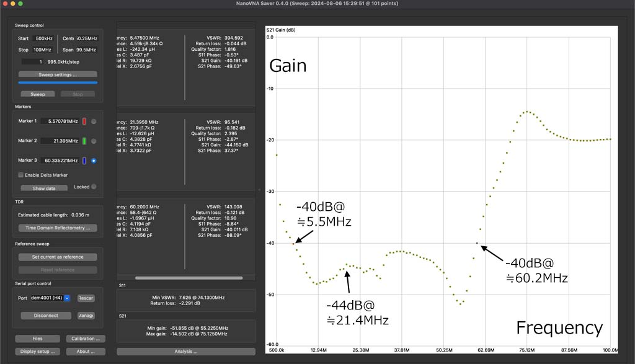635x364 pixels.
Task: Click the red Marker 1 color swatch
Action: [84, 122]
